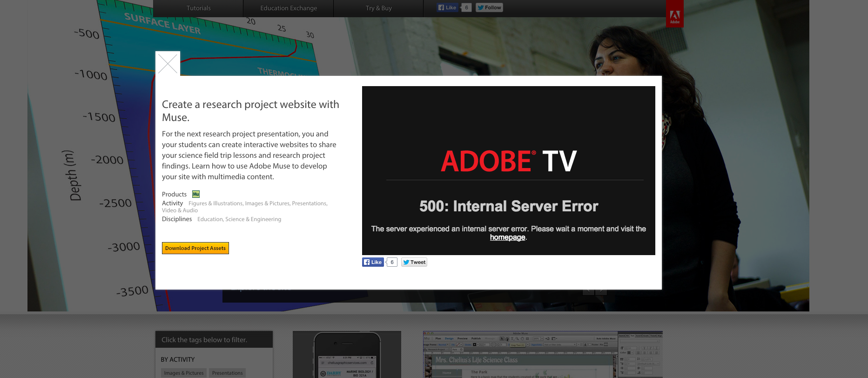Click the like count 6 below the video
868x378 pixels.
click(x=392, y=262)
